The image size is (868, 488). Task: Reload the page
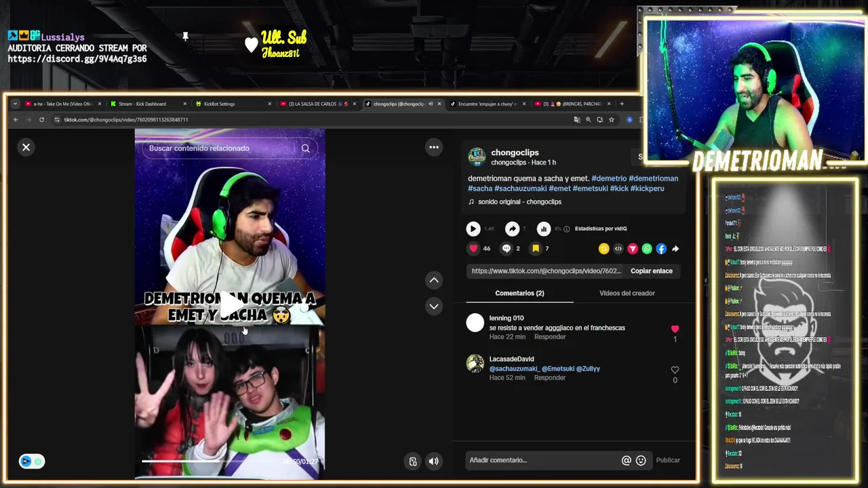coord(41,120)
